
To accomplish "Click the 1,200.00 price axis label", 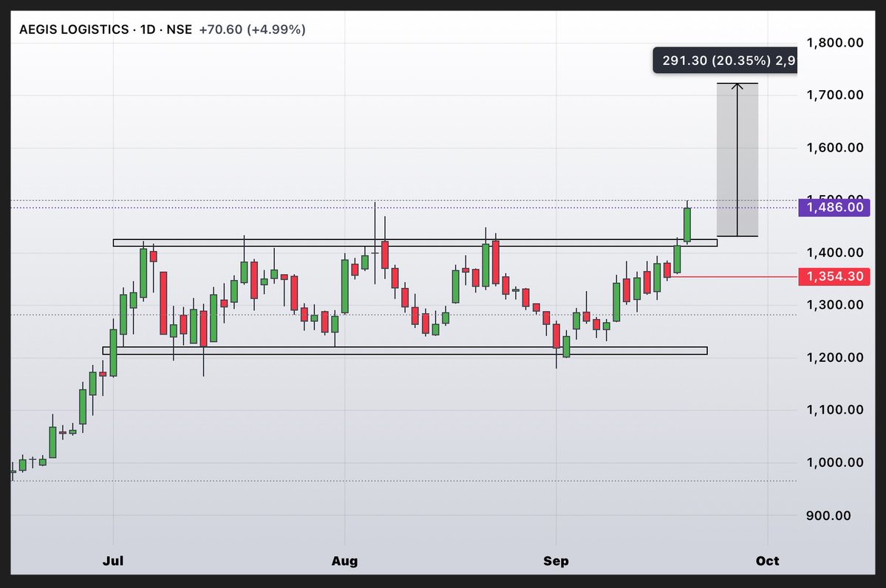I will tap(834, 358).
